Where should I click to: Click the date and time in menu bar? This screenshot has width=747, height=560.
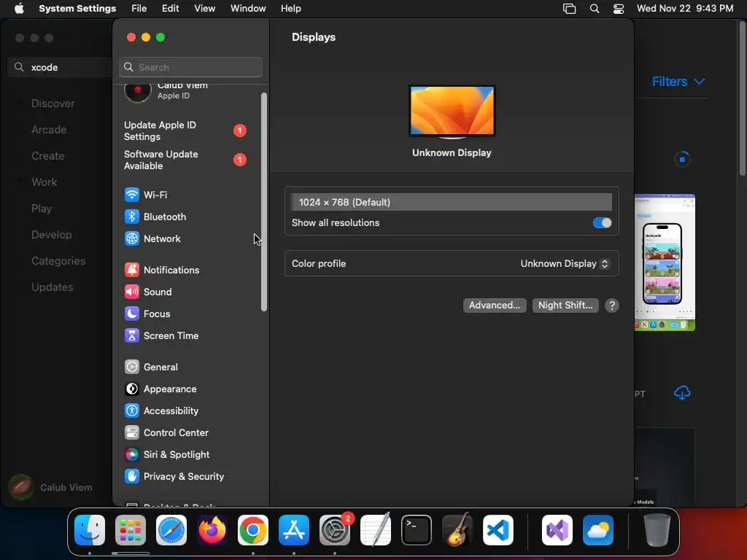point(684,9)
